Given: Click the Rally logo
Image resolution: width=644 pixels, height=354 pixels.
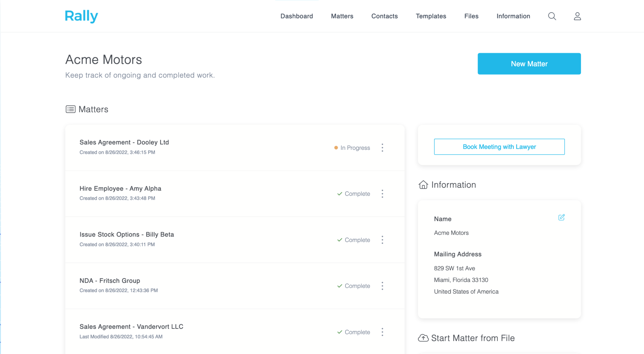Looking at the screenshot, I should [81, 16].
